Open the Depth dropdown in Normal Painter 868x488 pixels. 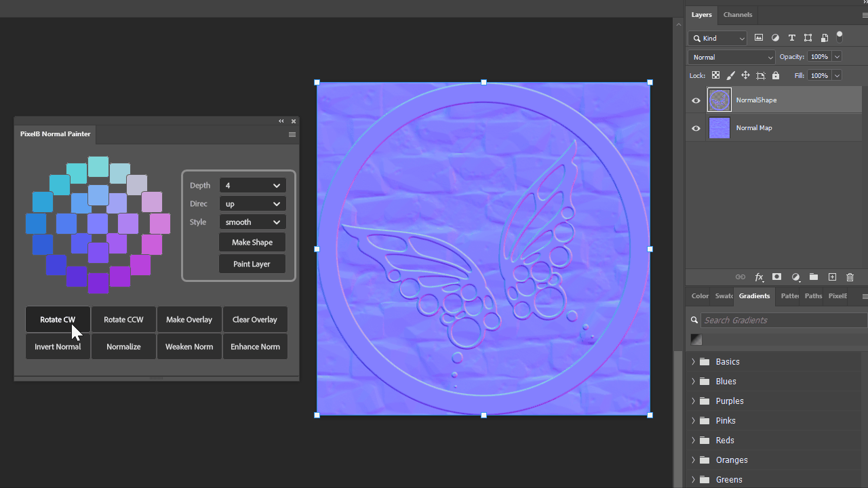(x=252, y=185)
